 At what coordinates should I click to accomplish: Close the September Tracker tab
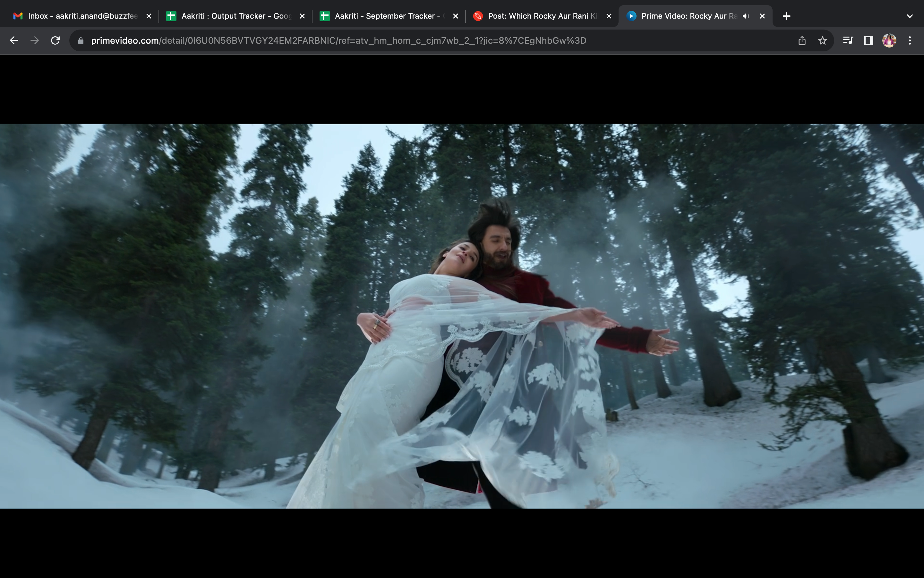coord(456,16)
